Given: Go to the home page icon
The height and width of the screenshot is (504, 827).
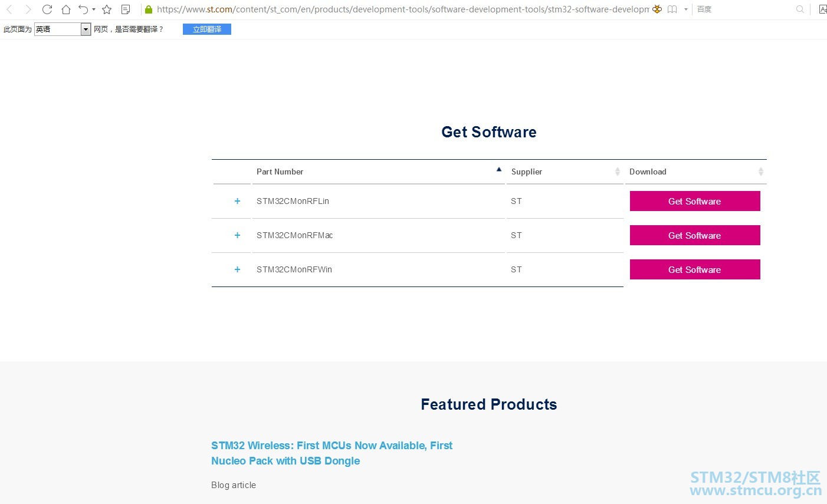Looking at the screenshot, I should 66,9.
